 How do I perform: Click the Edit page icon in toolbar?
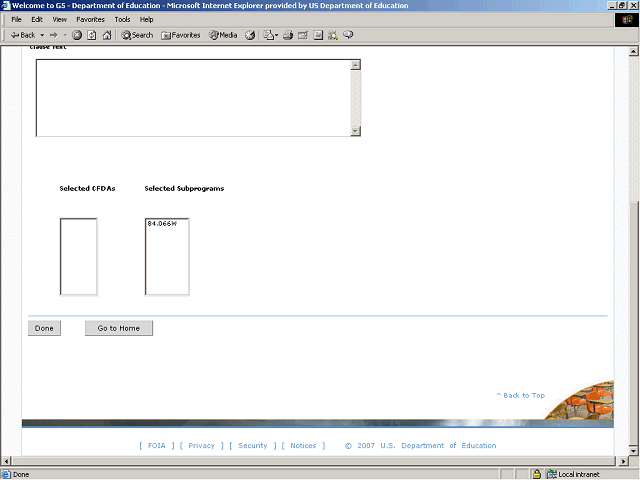[303, 35]
